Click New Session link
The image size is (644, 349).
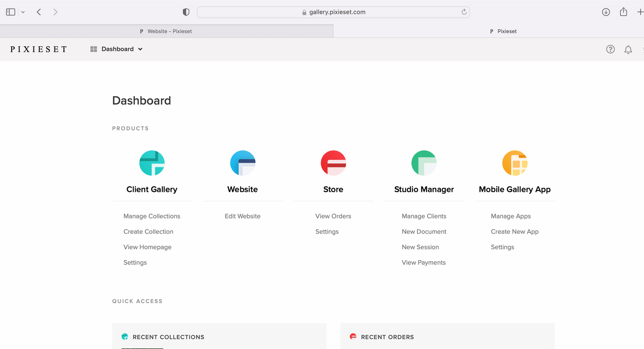(420, 247)
